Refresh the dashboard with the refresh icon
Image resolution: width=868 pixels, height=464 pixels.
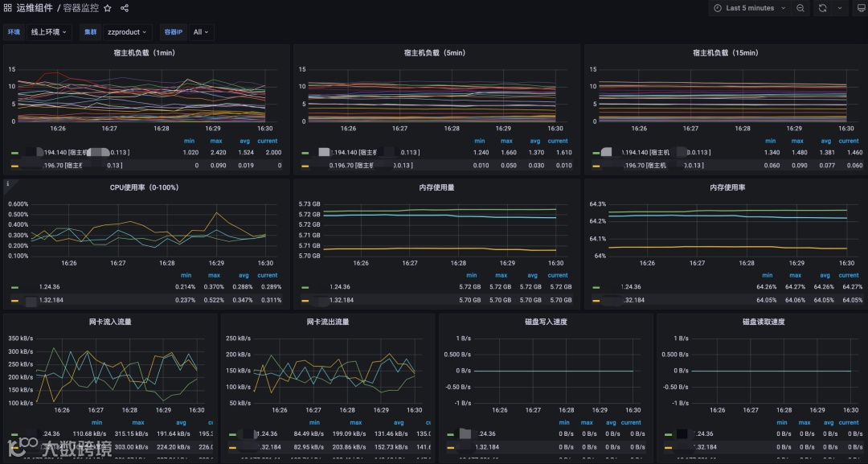point(823,8)
